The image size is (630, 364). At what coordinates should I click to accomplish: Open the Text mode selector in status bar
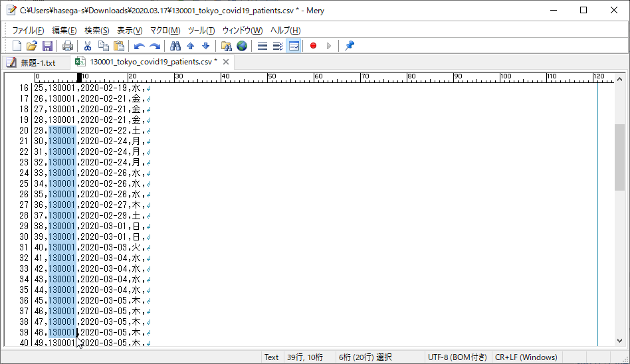tap(271, 357)
